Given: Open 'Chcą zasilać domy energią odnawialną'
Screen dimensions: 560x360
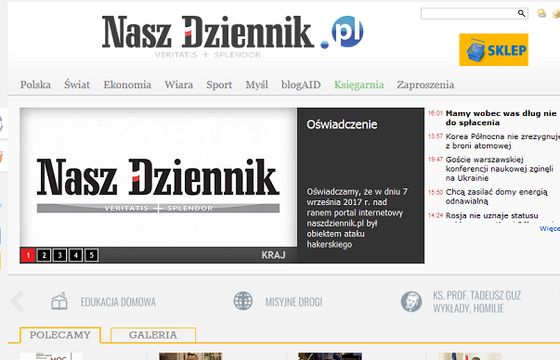Looking at the screenshot, I should point(496,196).
